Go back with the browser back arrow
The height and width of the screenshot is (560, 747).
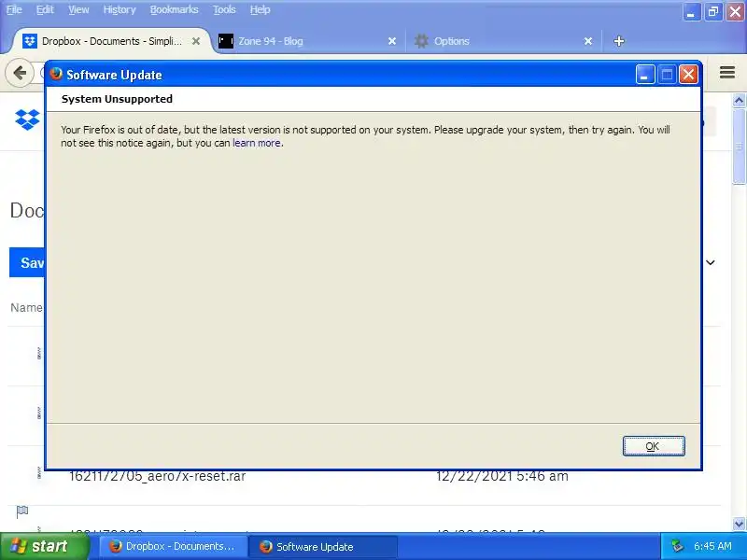tap(20, 74)
